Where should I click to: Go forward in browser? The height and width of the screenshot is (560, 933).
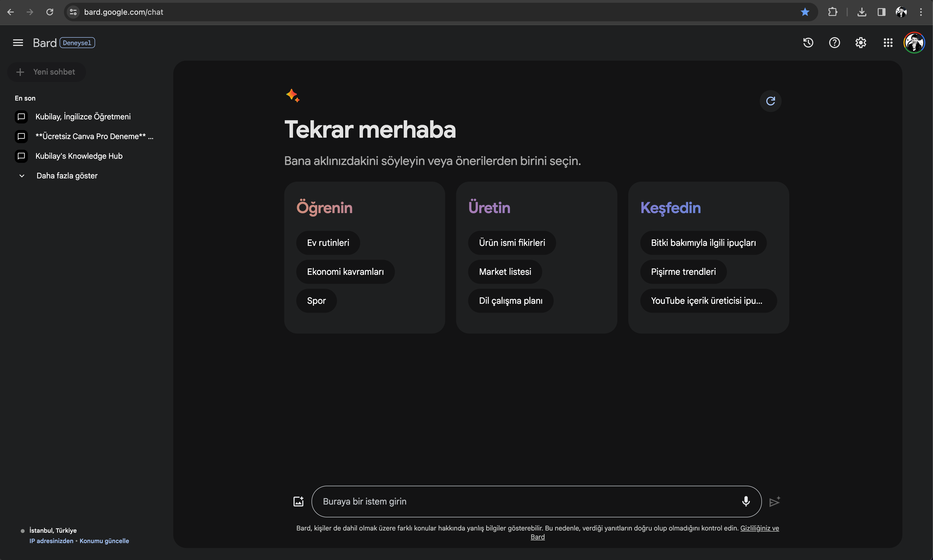[30, 12]
